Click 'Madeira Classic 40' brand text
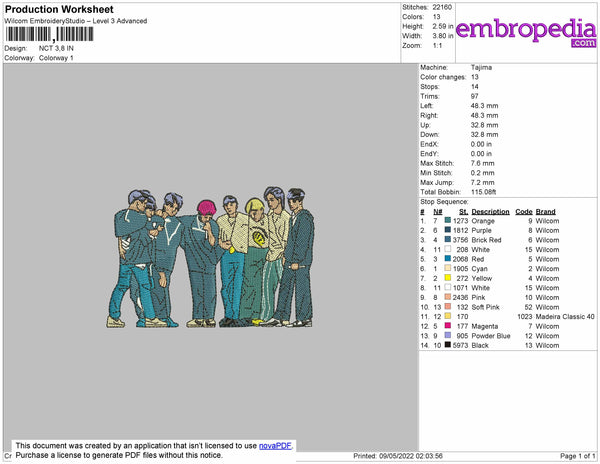The height and width of the screenshot is (464, 600). (x=565, y=317)
